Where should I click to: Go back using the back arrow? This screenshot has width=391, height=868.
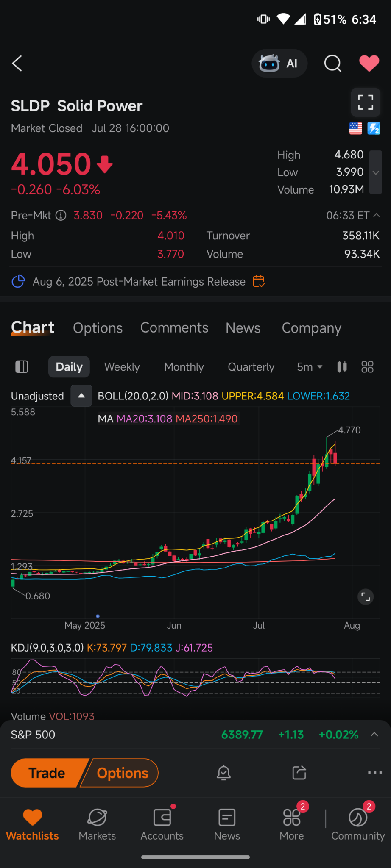coord(17,64)
